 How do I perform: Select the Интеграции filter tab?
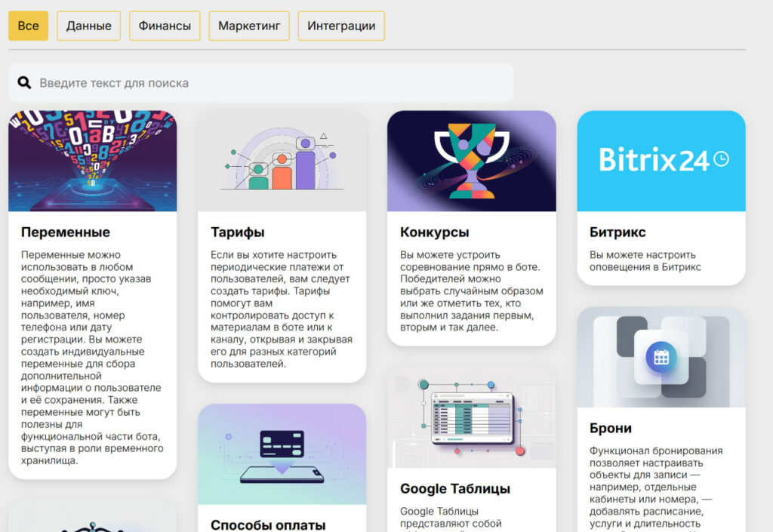(x=341, y=26)
